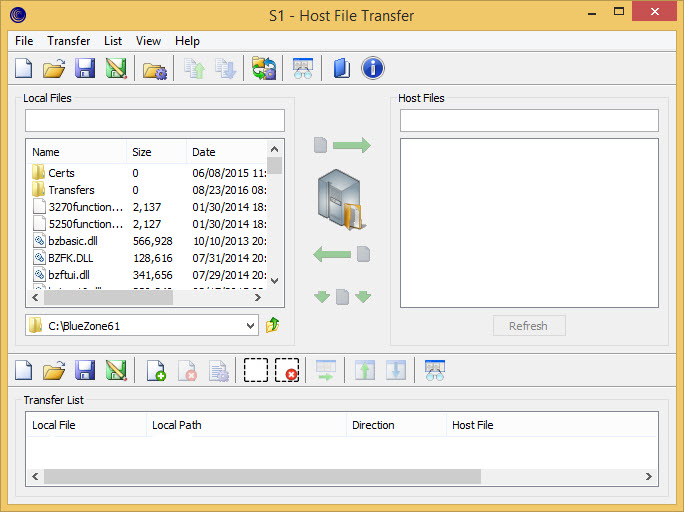684x512 pixels.
Task: Click the Direction column header
Action: click(397, 425)
